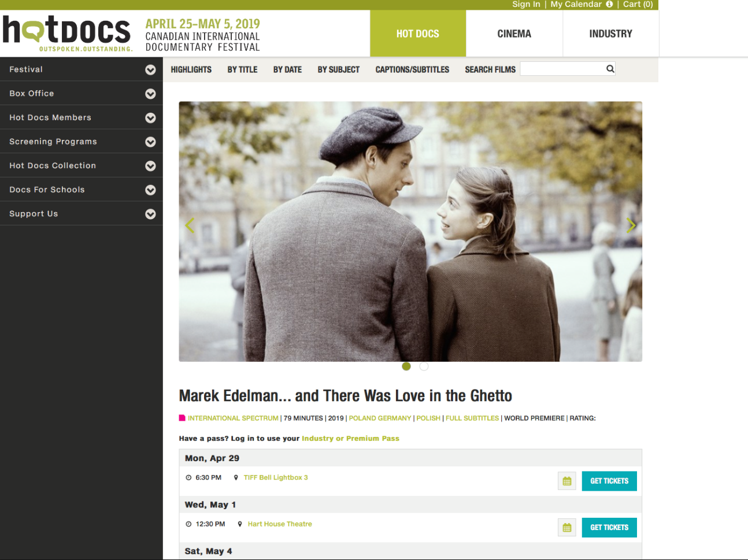
Task: Switch to the Cinema tab
Action: pyautogui.click(x=514, y=34)
